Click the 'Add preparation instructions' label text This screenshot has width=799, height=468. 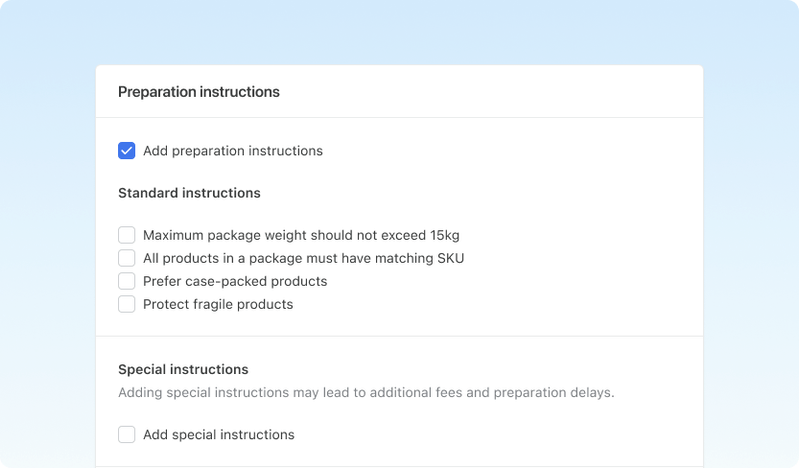click(x=232, y=151)
